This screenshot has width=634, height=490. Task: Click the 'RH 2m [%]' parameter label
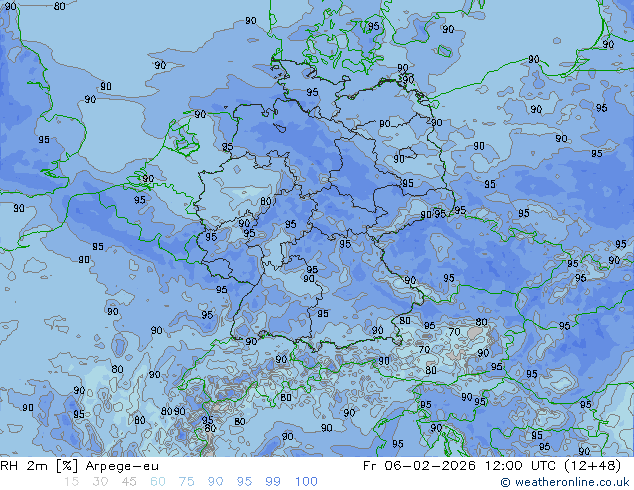coord(39,466)
